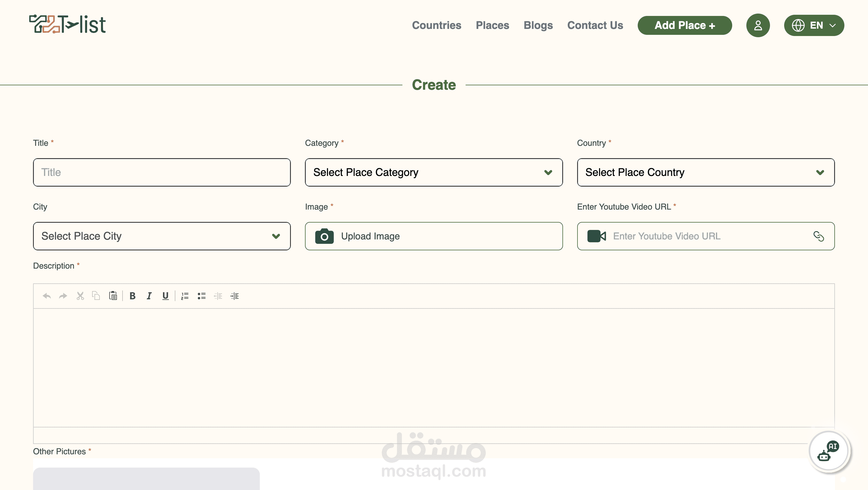868x490 pixels.
Task: Expand the Select Place Category dropdown
Action: coord(433,172)
